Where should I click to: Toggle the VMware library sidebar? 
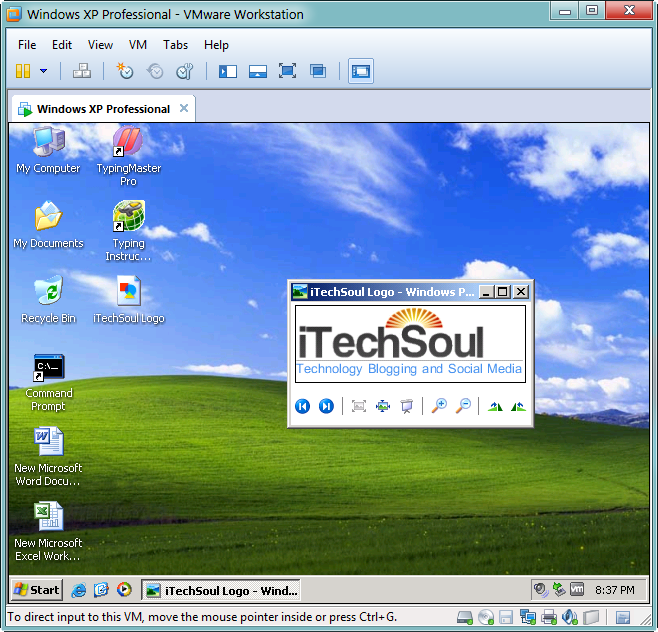[228, 71]
